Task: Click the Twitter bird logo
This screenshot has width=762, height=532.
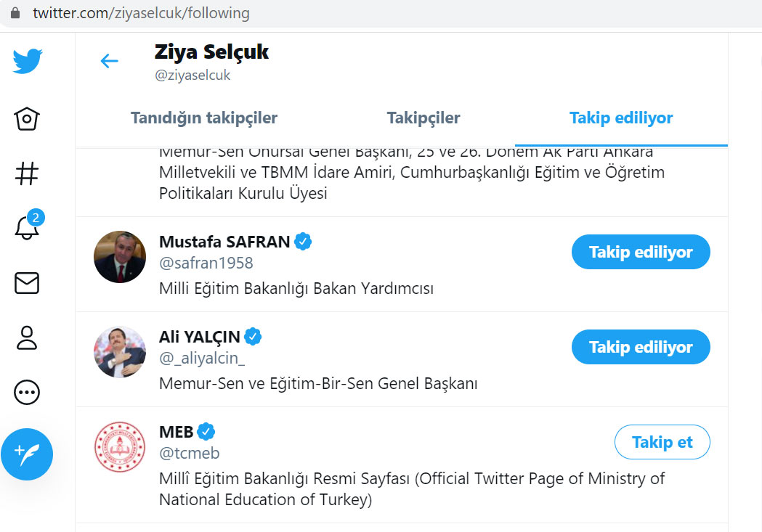Action: 28,61
